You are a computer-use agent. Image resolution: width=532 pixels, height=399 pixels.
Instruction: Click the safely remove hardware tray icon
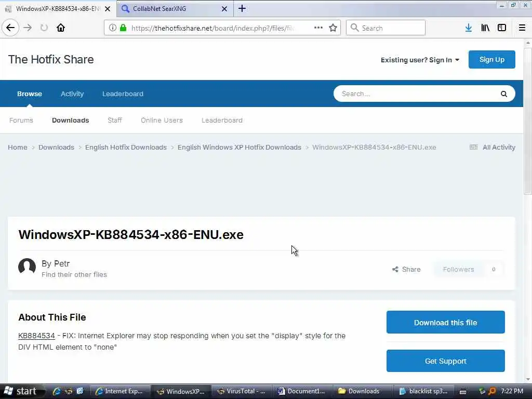482,391
